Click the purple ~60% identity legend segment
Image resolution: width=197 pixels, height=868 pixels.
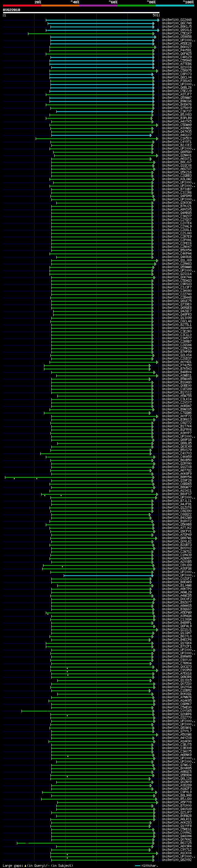click(98, 6)
